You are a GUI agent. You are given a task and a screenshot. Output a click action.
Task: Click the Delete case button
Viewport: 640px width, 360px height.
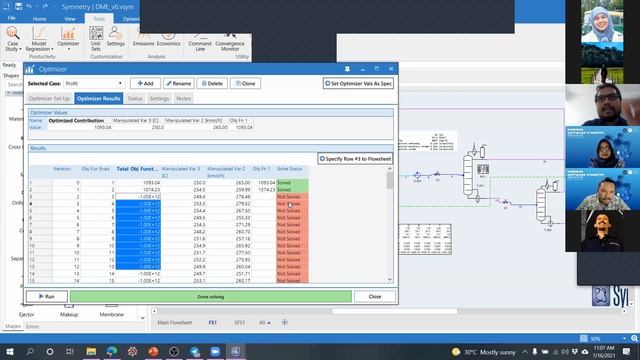(x=212, y=83)
